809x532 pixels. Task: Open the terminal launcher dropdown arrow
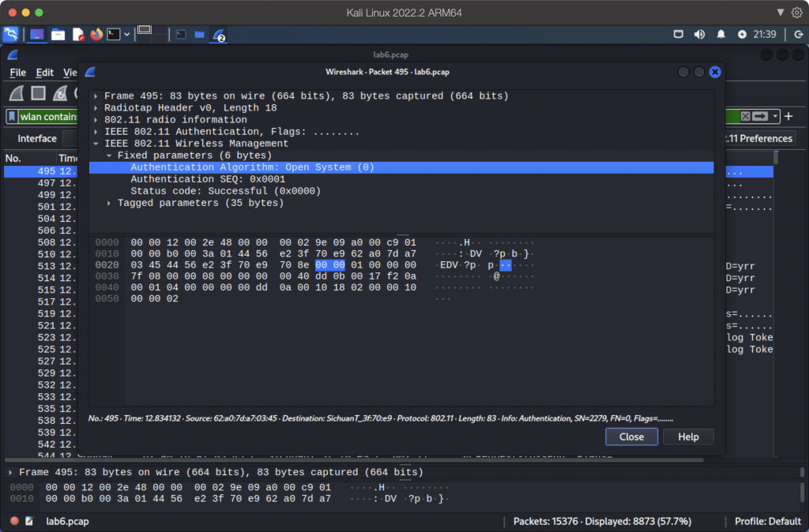[126, 35]
